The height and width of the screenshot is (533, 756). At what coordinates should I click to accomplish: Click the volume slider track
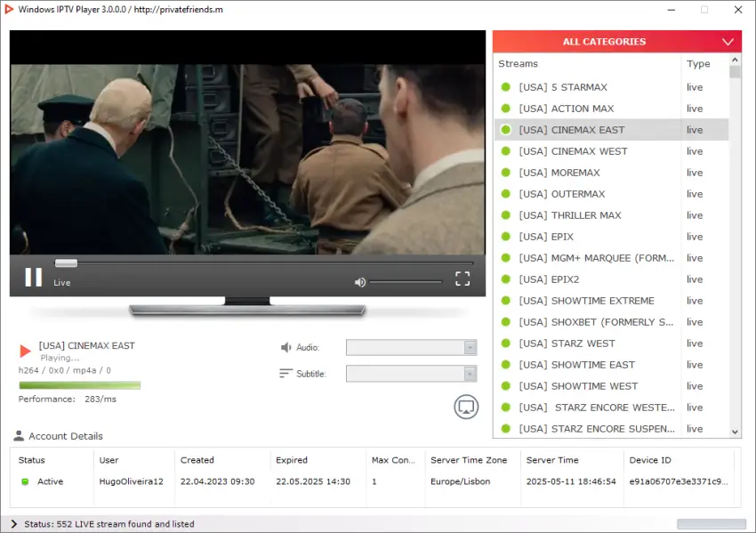[x=406, y=282]
